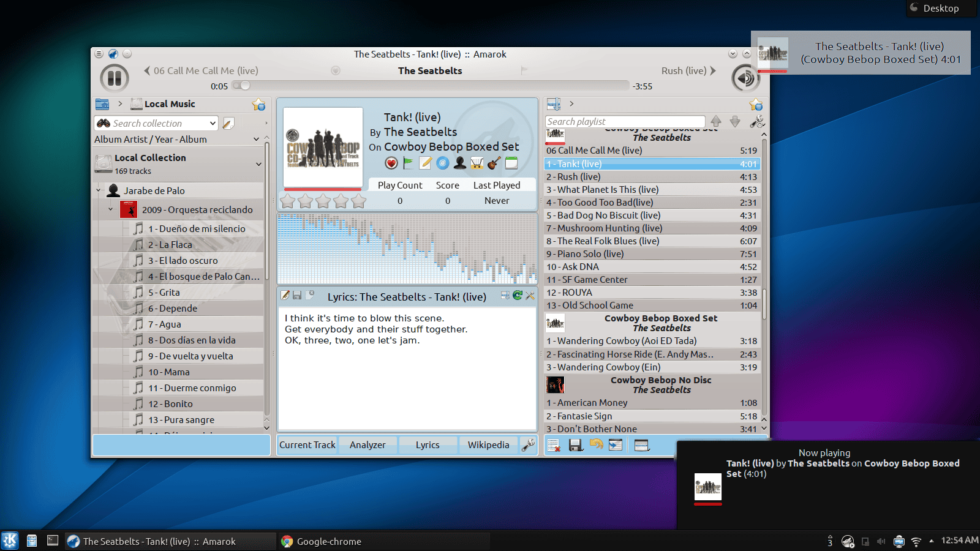Jump to previous playlist search result arrow

pos(716,121)
